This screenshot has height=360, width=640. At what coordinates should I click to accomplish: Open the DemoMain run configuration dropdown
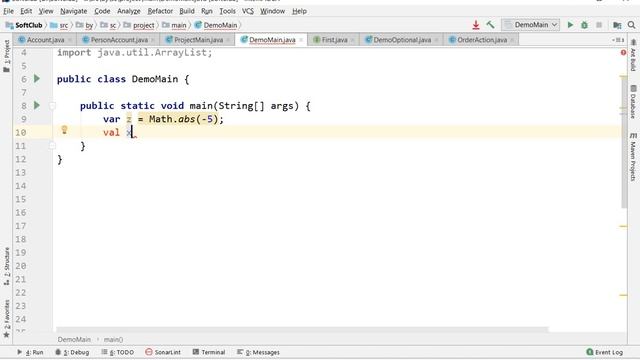(x=531, y=25)
